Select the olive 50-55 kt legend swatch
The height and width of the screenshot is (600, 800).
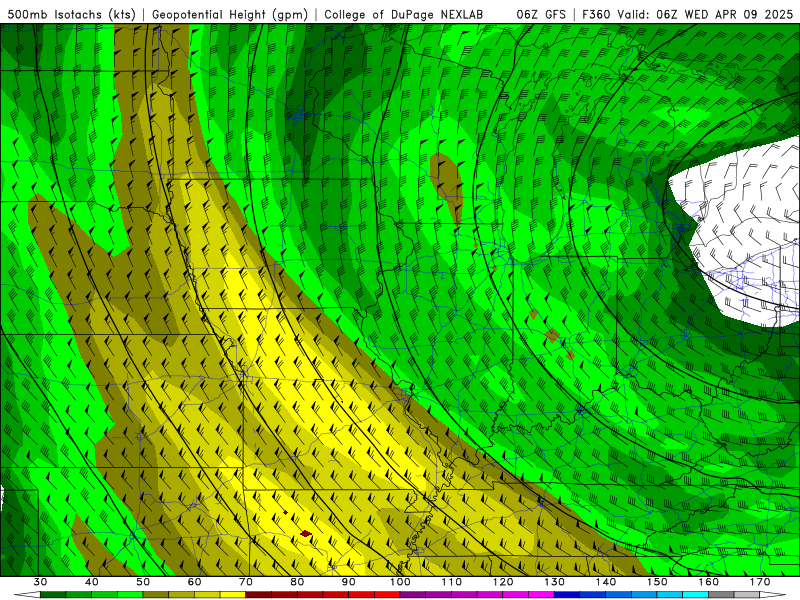(x=156, y=595)
